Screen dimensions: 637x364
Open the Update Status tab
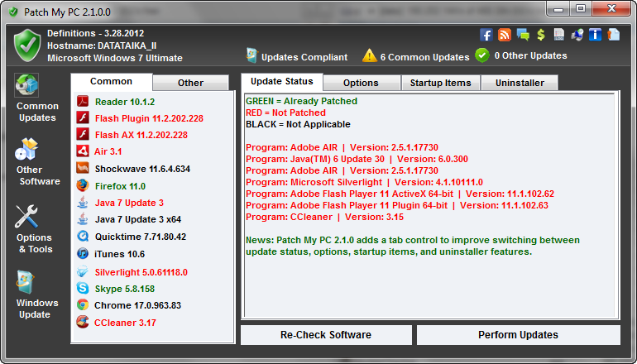[x=282, y=81]
